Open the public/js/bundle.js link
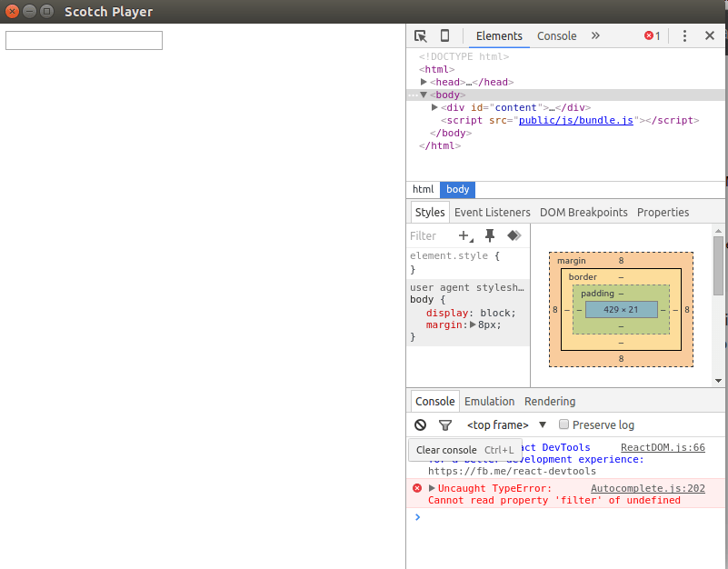Image resolution: width=728 pixels, height=569 pixels. click(x=575, y=120)
